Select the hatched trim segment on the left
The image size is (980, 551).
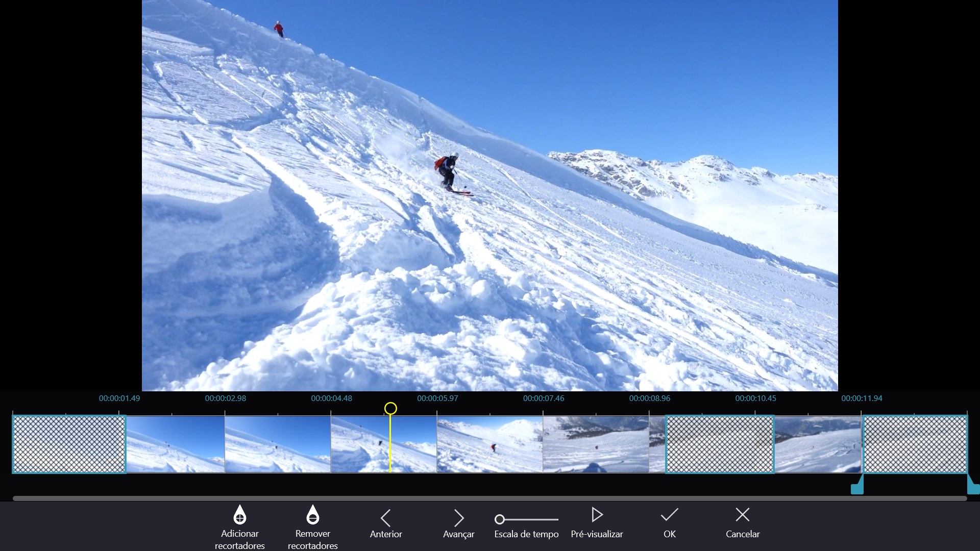pos(68,444)
